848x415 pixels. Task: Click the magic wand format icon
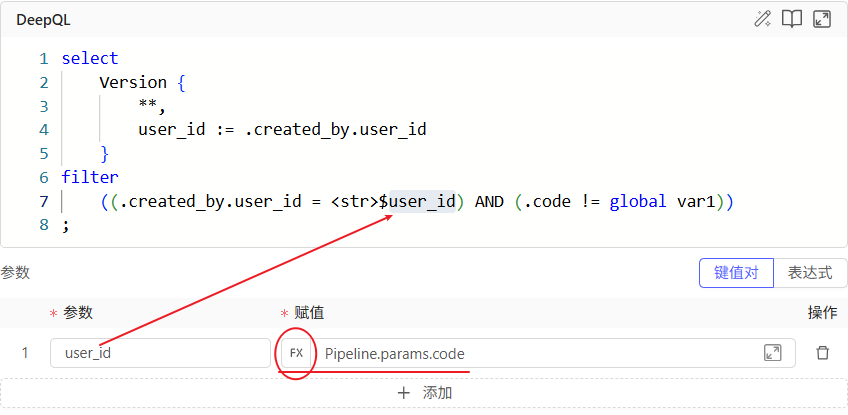click(x=763, y=19)
